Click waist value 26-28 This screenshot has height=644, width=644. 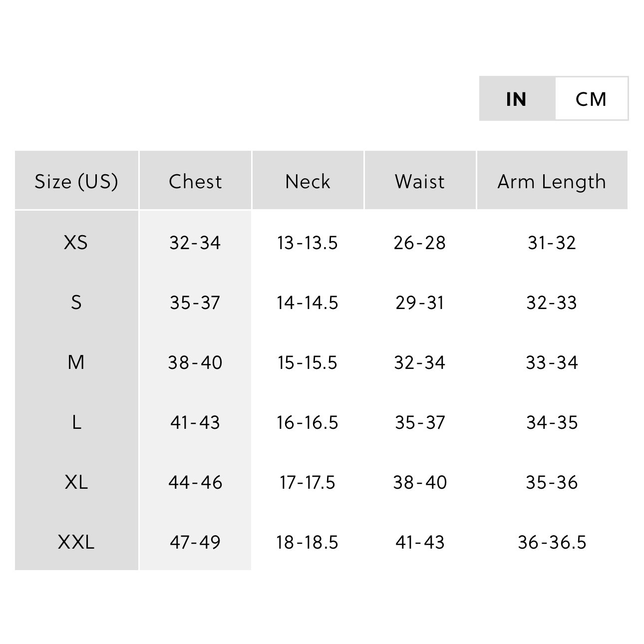click(x=420, y=243)
